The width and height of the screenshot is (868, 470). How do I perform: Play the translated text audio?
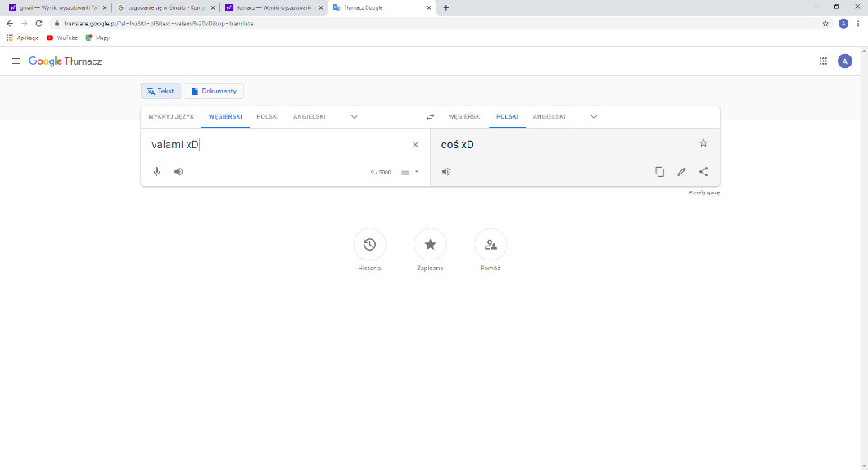click(x=446, y=172)
